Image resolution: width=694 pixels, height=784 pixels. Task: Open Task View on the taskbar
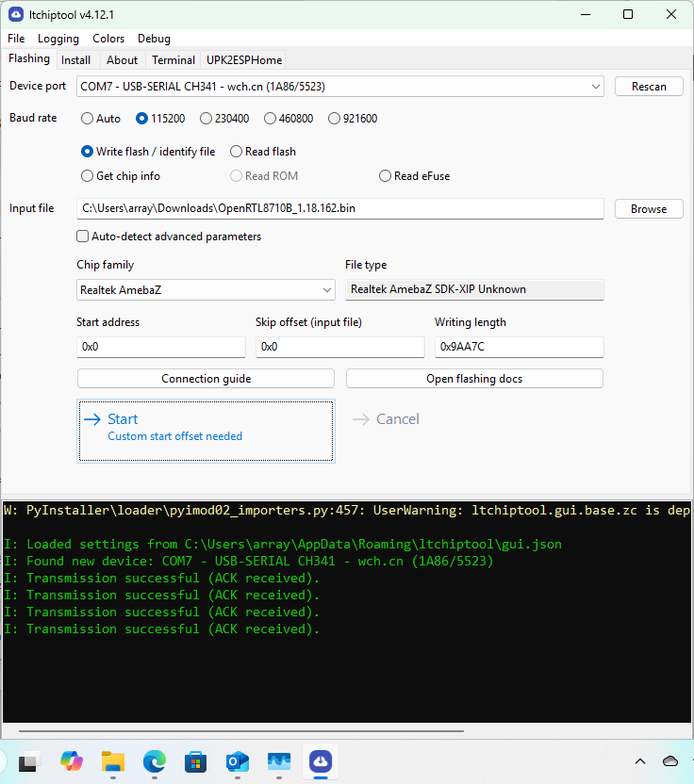click(27, 762)
